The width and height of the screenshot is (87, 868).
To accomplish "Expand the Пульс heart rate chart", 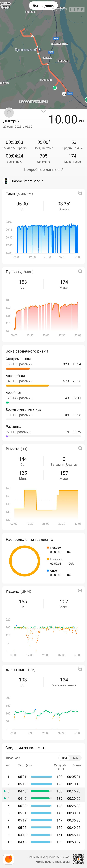I will coord(80,271).
